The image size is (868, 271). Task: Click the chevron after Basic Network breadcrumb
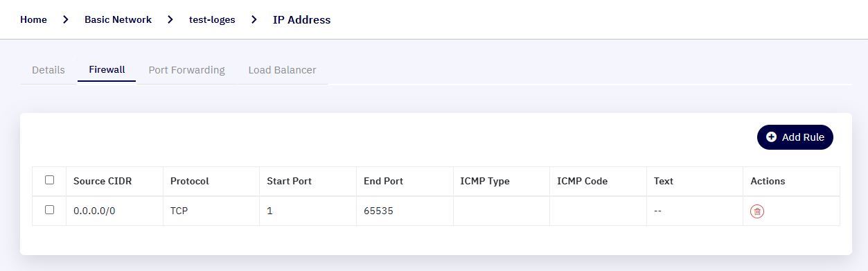pos(170,19)
